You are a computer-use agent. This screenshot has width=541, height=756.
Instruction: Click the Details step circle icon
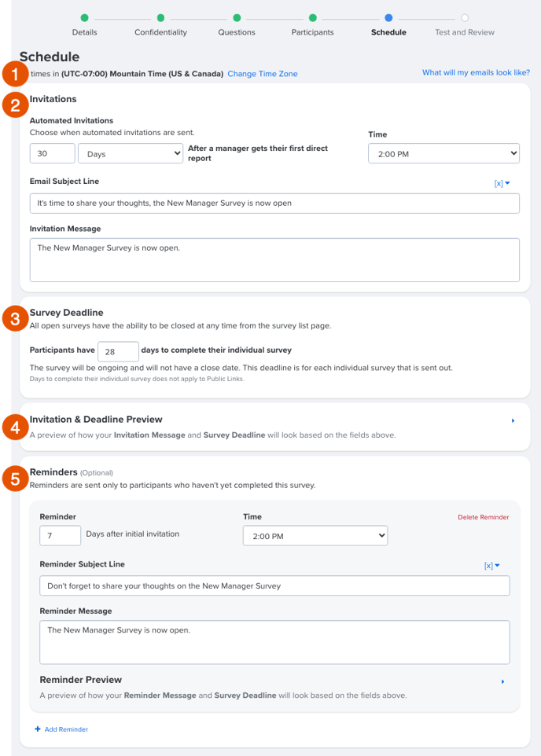click(x=85, y=17)
